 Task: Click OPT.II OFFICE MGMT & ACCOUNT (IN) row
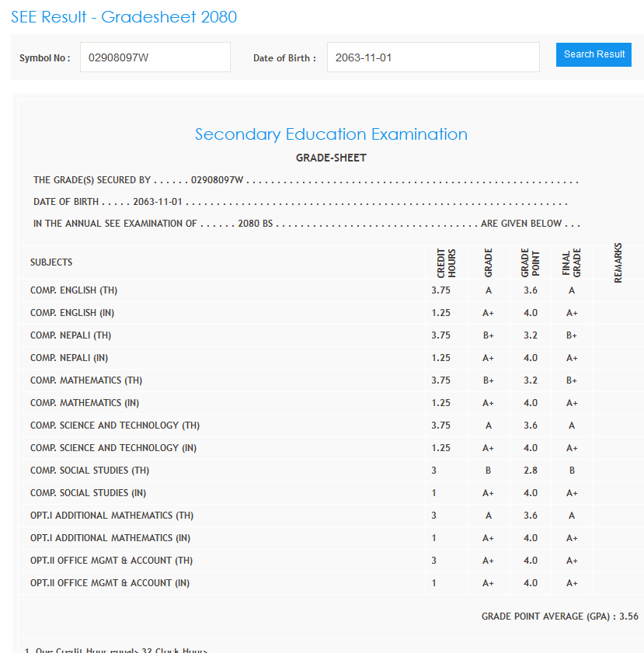[x=110, y=583]
